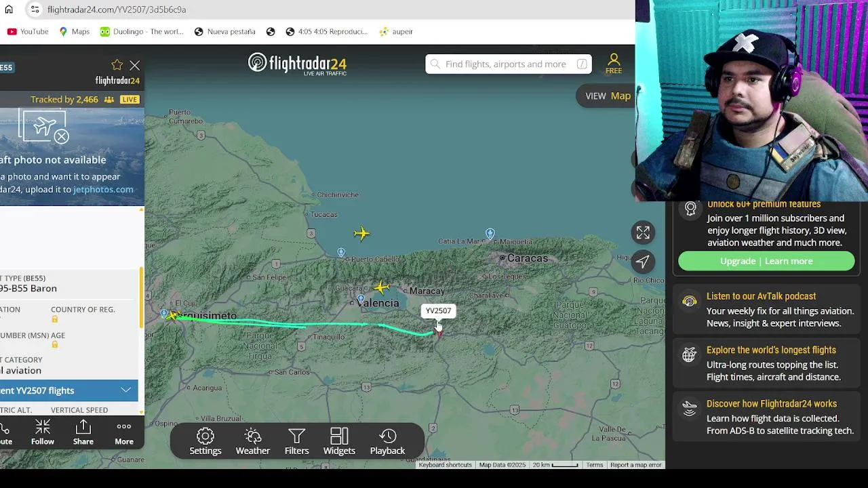Viewport: 868px width, 488px height.
Task: Click the airport pin near Puerto Cabello
Action: pyautogui.click(x=341, y=252)
